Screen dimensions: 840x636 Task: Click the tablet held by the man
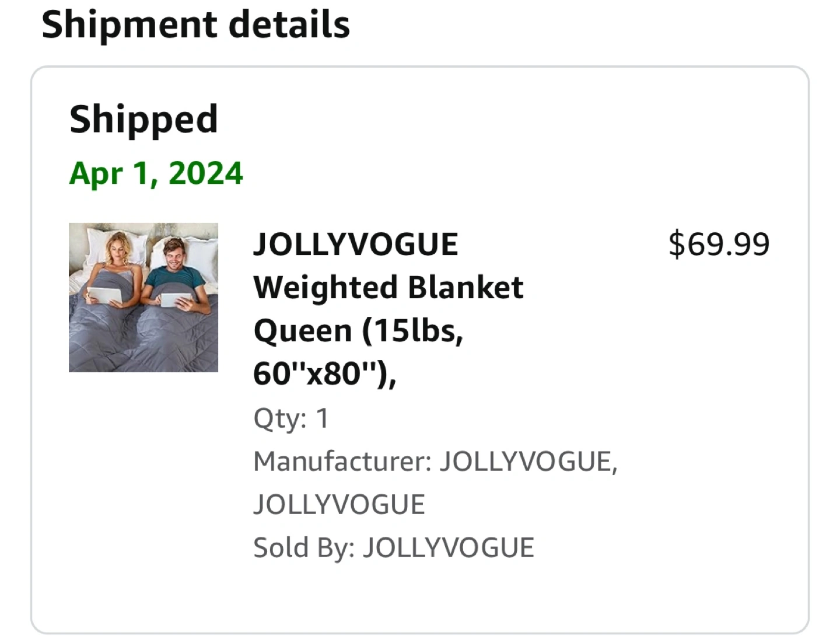pos(175,299)
